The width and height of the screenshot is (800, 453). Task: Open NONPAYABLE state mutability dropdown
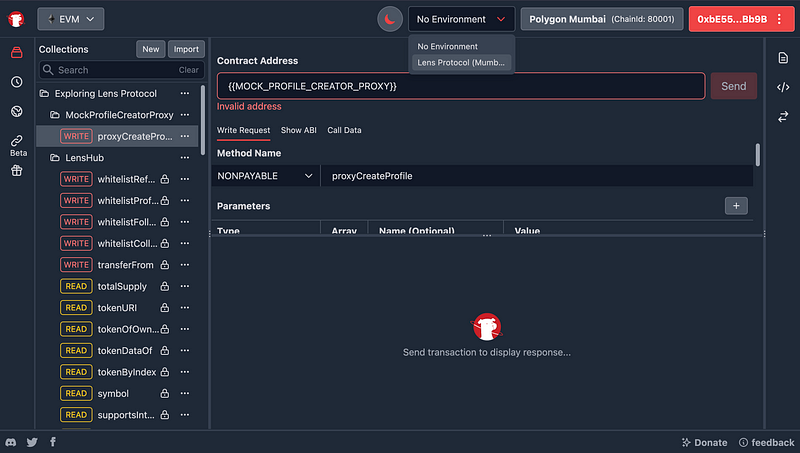pyautogui.click(x=264, y=176)
